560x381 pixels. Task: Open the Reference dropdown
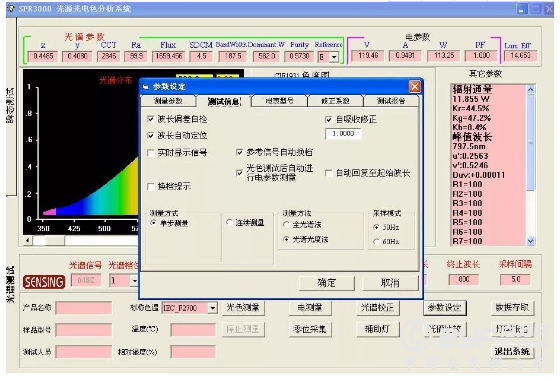pyautogui.click(x=334, y=57)
